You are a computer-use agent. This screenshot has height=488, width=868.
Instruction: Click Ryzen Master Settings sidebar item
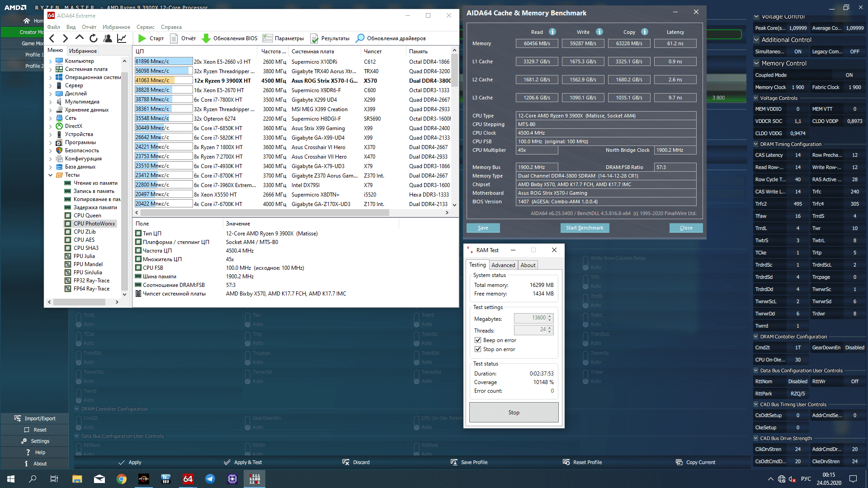35,441
